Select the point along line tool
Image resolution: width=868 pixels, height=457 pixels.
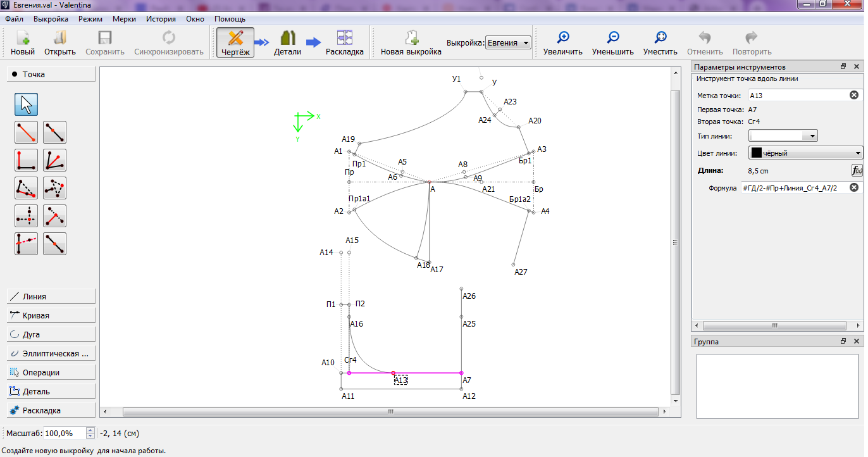coord(54,132)
